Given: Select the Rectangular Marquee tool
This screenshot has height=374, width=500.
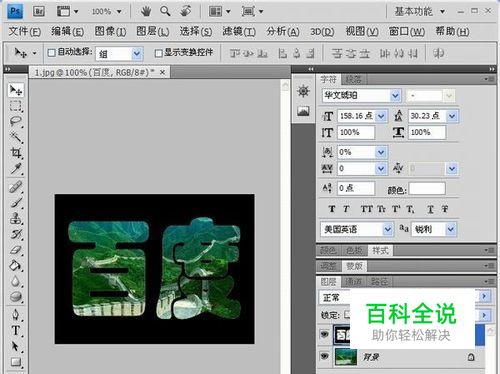Looking at the screenshot, I should pos(16,106).
